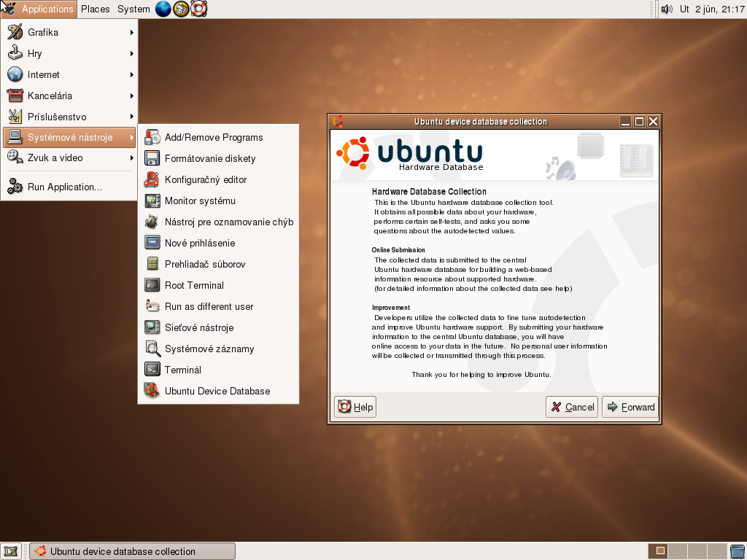
Task: Click the Kancelária typewriter icon
Action: (15, 96)
